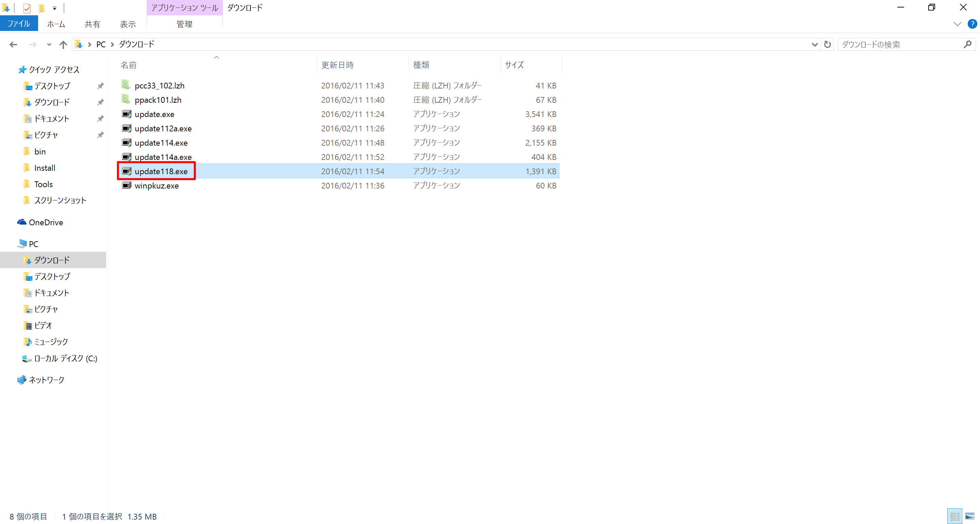Open the Share ribbon tab
The width and height of the screenshot is (980, 524).
[x=92, y=24]
